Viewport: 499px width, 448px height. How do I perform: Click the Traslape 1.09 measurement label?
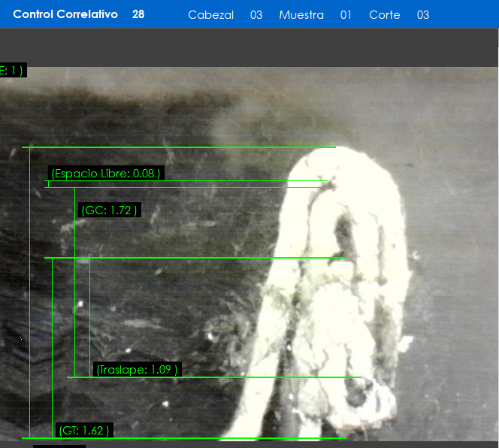(x=137, y=369)
